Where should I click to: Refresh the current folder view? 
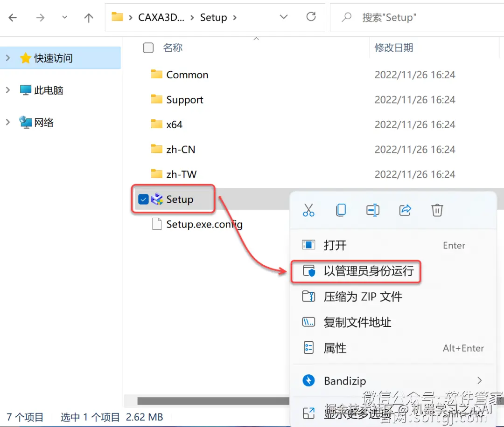coord(311,17)
